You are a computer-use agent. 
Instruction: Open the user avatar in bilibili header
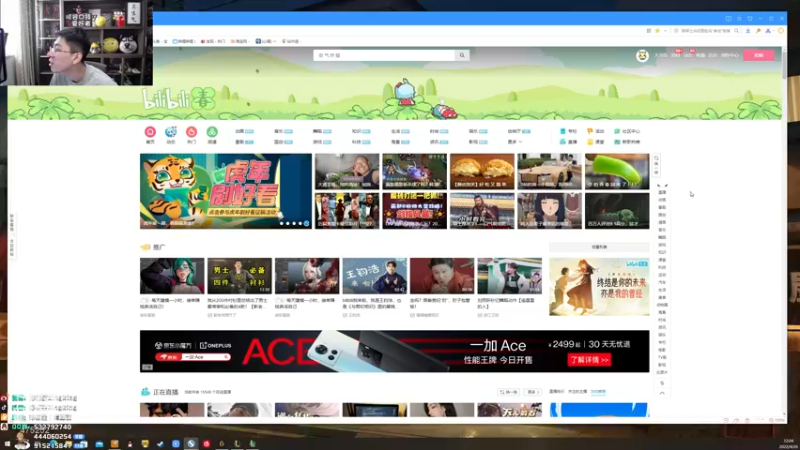642,55
